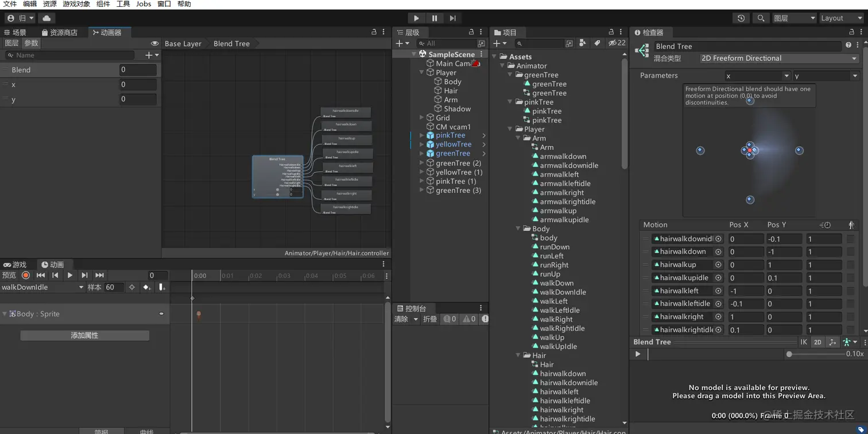Image resolution: width=868 pixels, height=434 pixels.
Task: Click the Blend parameter value field
Action: 138,70
